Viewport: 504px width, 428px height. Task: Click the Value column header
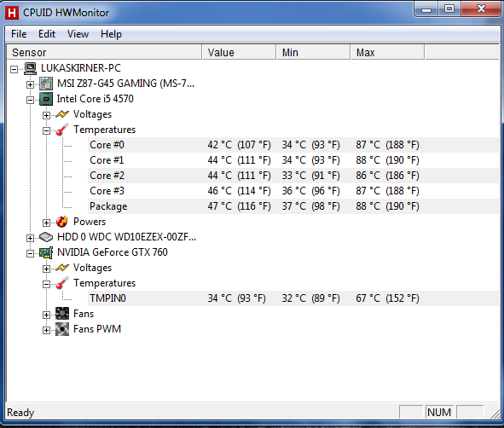pos(239,52)
